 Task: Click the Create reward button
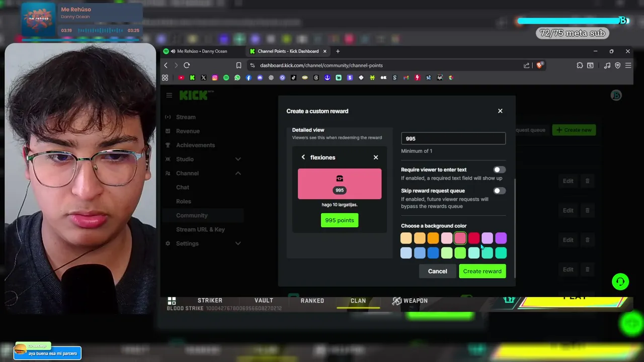click(x=482, y=271)
